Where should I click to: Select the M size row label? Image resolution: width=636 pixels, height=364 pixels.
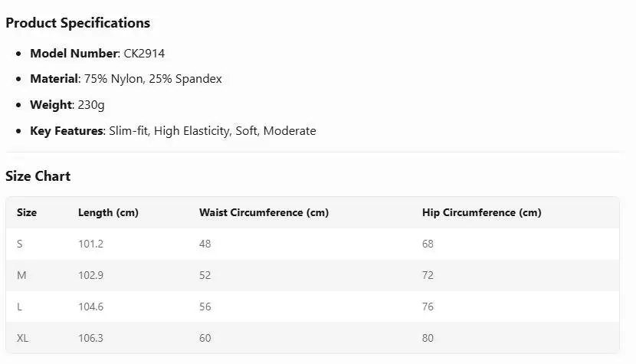(21, 275)
